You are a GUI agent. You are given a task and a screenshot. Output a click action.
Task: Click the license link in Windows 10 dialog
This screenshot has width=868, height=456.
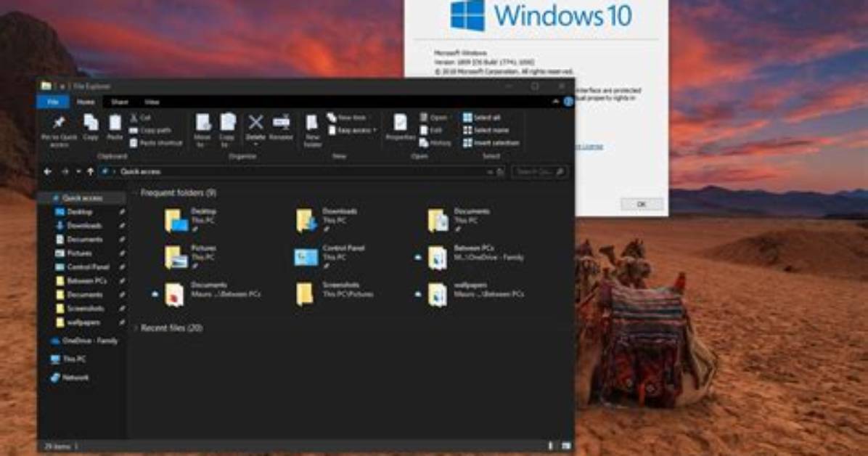(x=589, y=146)
